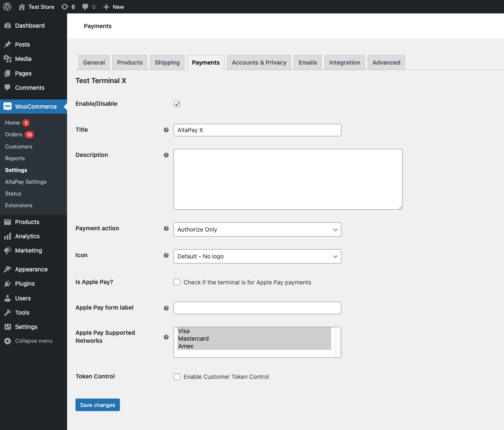The width and height of the screenshot is (504, 430).
Task: Click the WooCommerce Settings submenu item
Action: tap(16, 170)
